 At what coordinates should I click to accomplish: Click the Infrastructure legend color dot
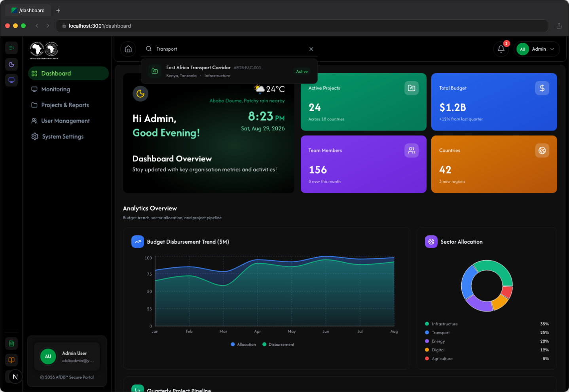tap(427, 324)
